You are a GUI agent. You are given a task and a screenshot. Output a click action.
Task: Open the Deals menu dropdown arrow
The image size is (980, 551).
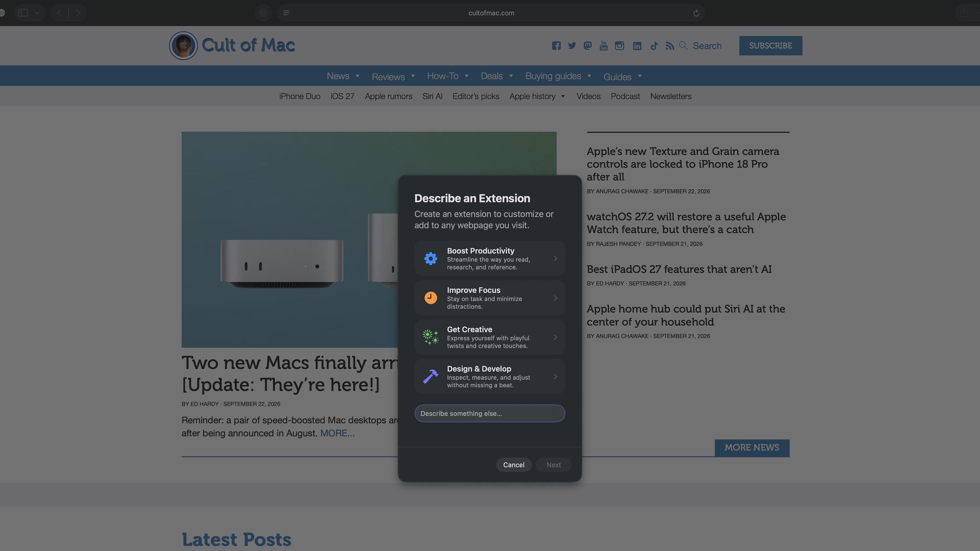511,76
